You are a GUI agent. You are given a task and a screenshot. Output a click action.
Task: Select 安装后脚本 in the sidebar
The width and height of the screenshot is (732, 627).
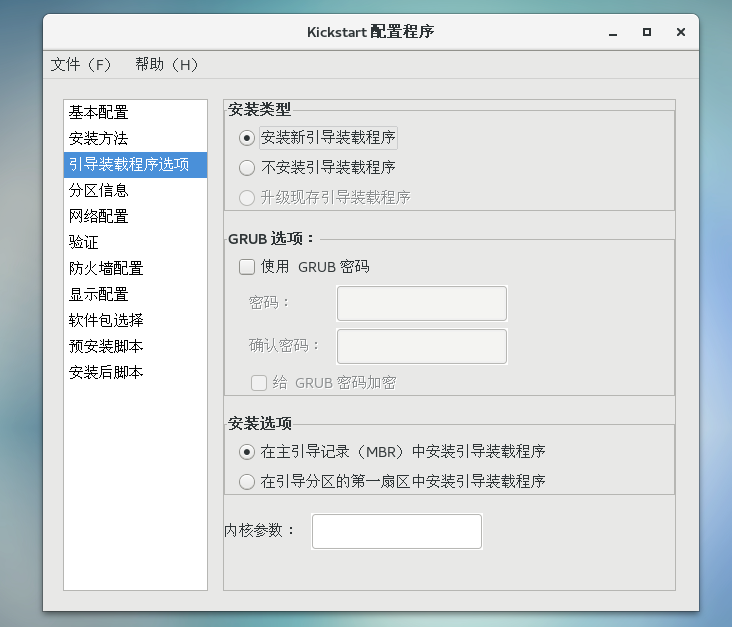[135, 373]
